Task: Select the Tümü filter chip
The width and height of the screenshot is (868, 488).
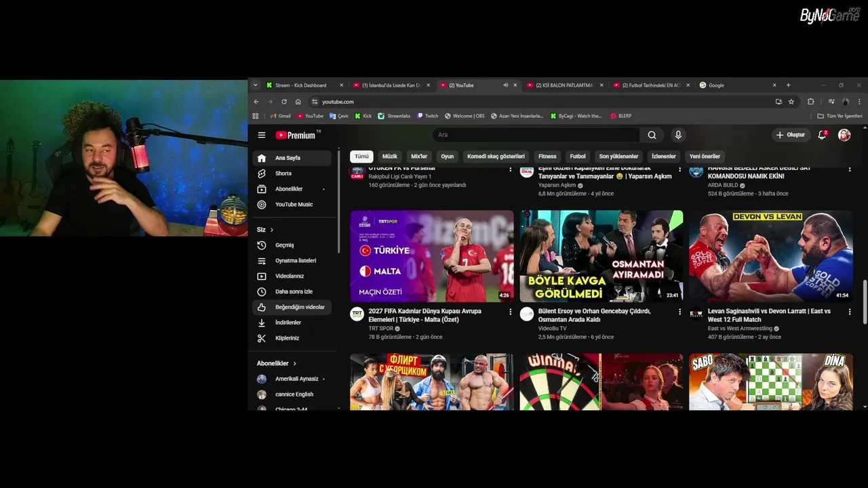Action: click(x=362, y=157)
